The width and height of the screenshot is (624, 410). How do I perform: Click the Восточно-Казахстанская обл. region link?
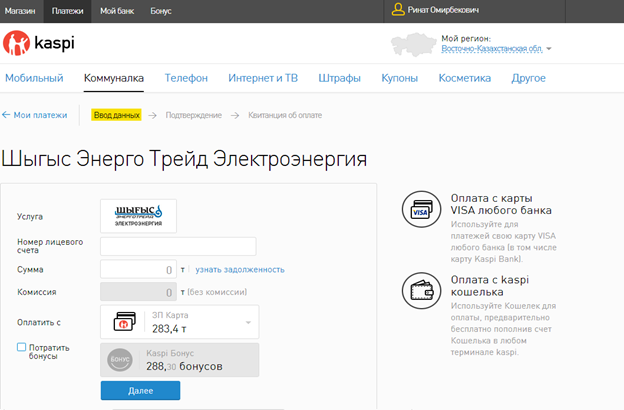click(492, 49)
